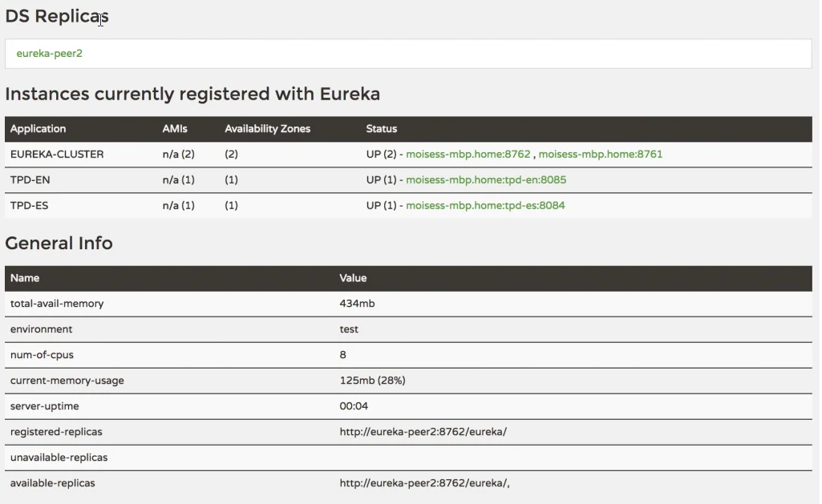The height and width of the screenshot is (504, 822).
Task: Click the Availability Zones column header
Action: click(x=267, y=128)
